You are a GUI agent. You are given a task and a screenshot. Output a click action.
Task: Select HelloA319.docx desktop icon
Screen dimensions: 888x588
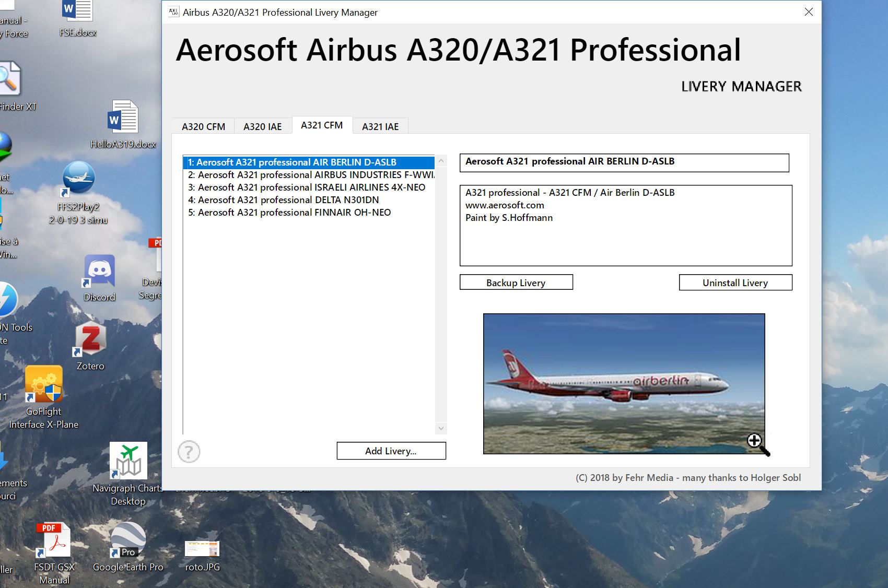click(123, 124)
